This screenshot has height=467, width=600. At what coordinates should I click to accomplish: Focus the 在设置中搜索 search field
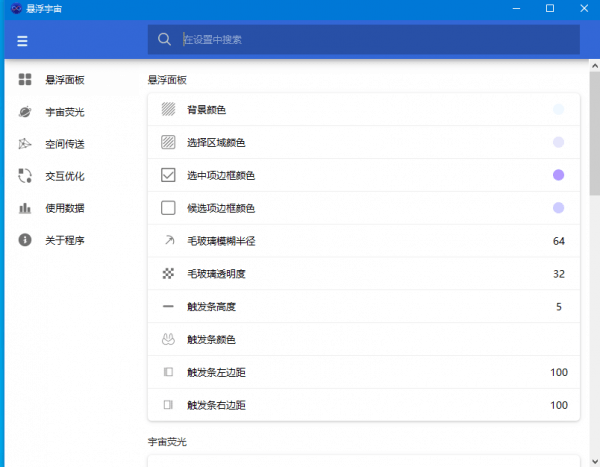[370, 40]
